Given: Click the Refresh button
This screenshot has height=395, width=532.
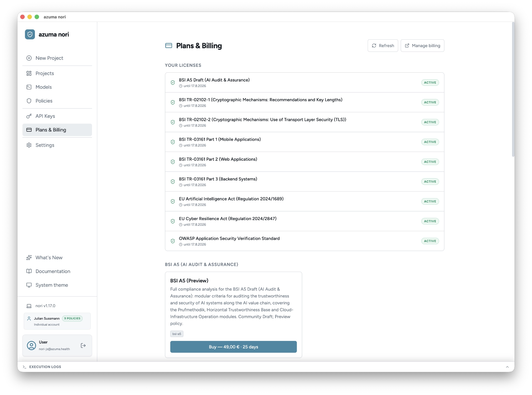Looking at the screenshot, I should click(383, 46).
